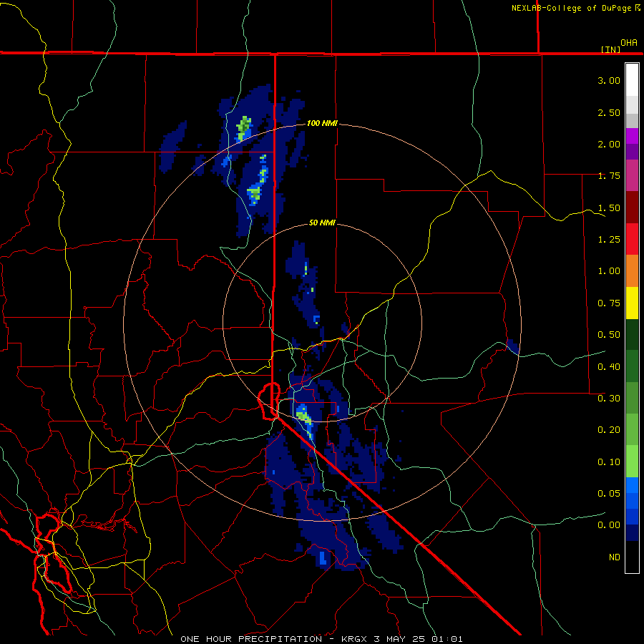This screenshot has height=644, width=644.
Task: Click the [IN] units label
Action: (611, 49)
